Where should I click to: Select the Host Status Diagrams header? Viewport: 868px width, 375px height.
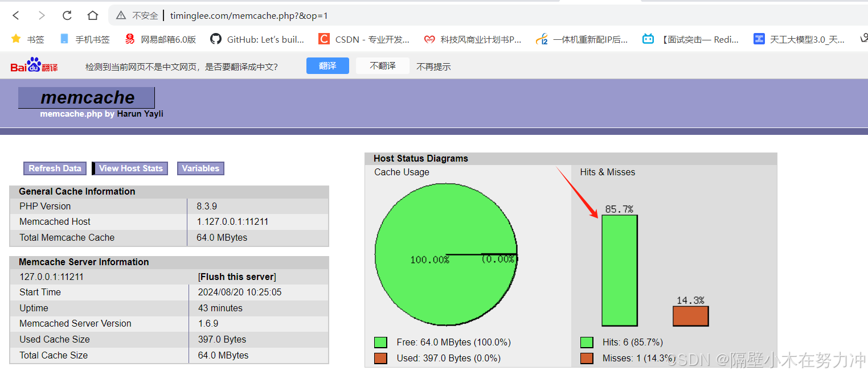pyautogui.click(x=421, y=159)
